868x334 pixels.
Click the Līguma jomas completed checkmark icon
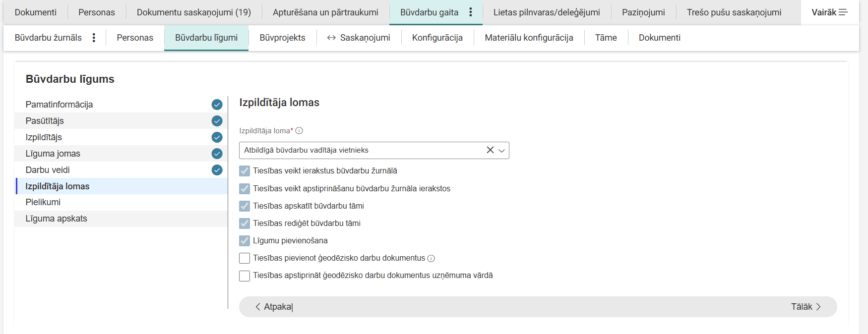(x=217, y=154)
